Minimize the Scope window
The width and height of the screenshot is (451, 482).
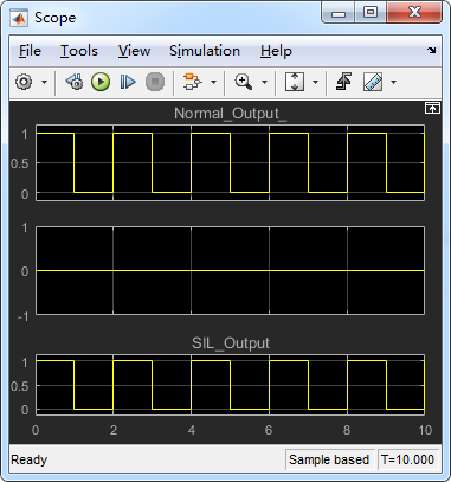[338, 13]
